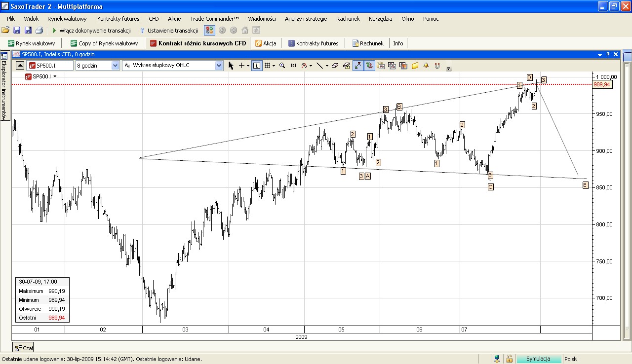This screenshot has height=364, width=632.
Task: Open the grid options dropdown arrow
Action: pos(273,66)
